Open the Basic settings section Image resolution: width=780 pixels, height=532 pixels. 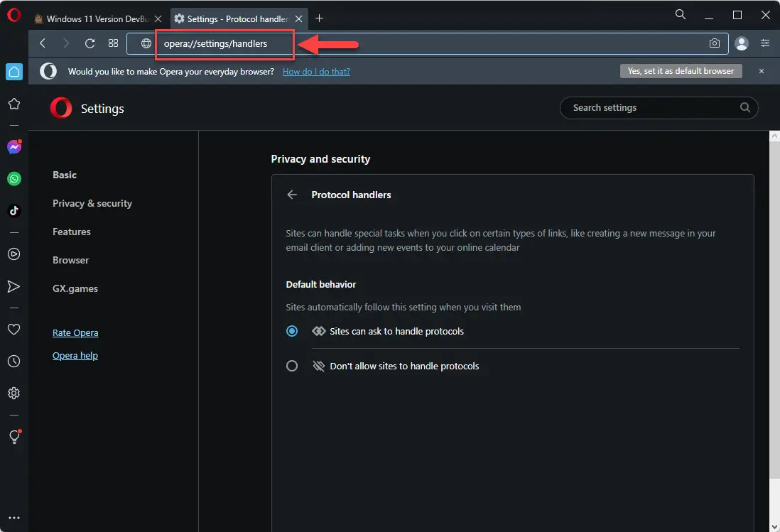(65, 175)
